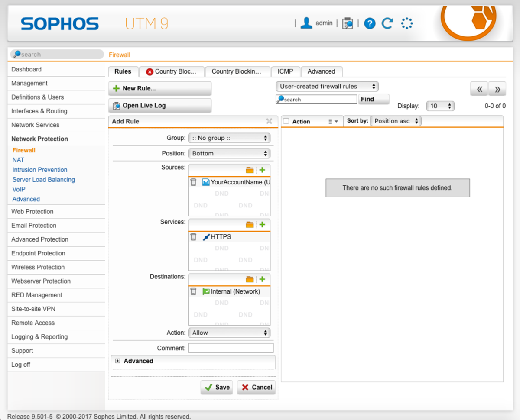Click the sidebar menu search box
This screenshot has height=420, width=520.
(57, 54)
